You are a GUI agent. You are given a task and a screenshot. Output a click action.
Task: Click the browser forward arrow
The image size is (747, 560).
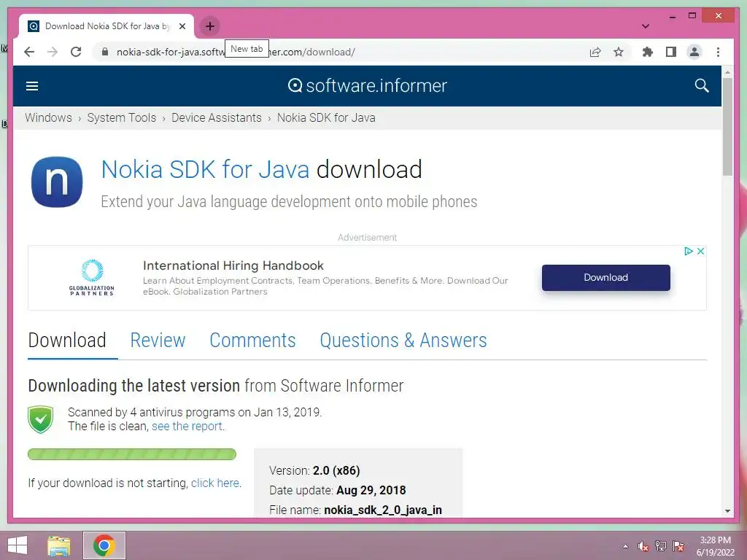[53, 52]
